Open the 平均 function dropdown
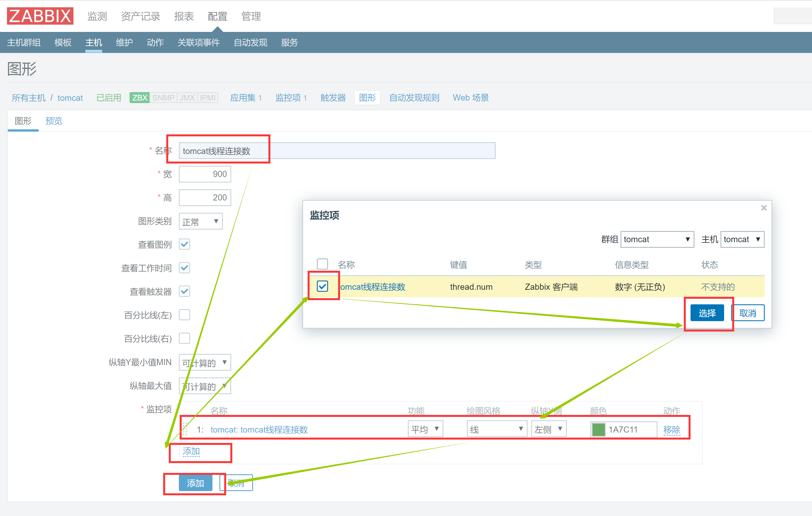 (x=425, y=429)
